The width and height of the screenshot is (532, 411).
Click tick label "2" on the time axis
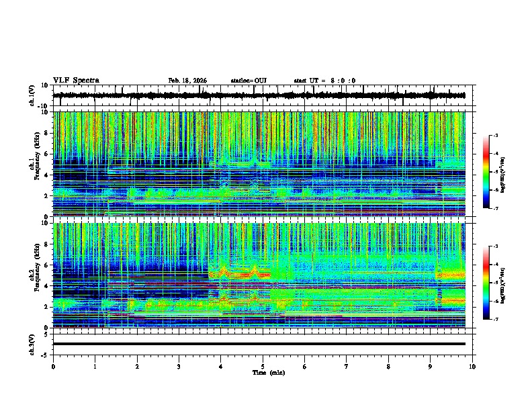click(137, 367)
